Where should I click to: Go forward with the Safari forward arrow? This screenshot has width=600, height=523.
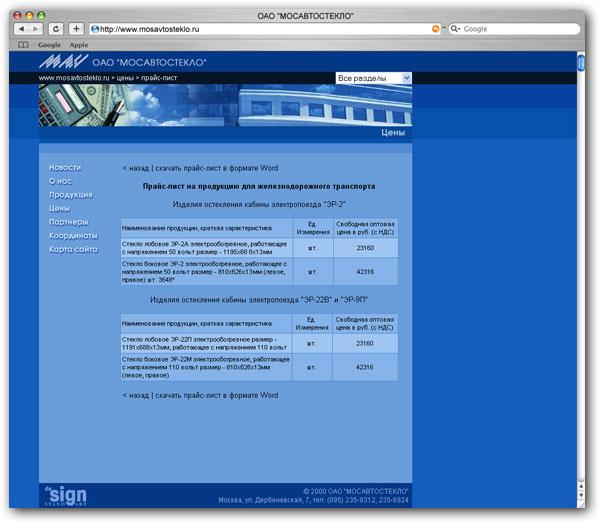click(x=35, y=29)
